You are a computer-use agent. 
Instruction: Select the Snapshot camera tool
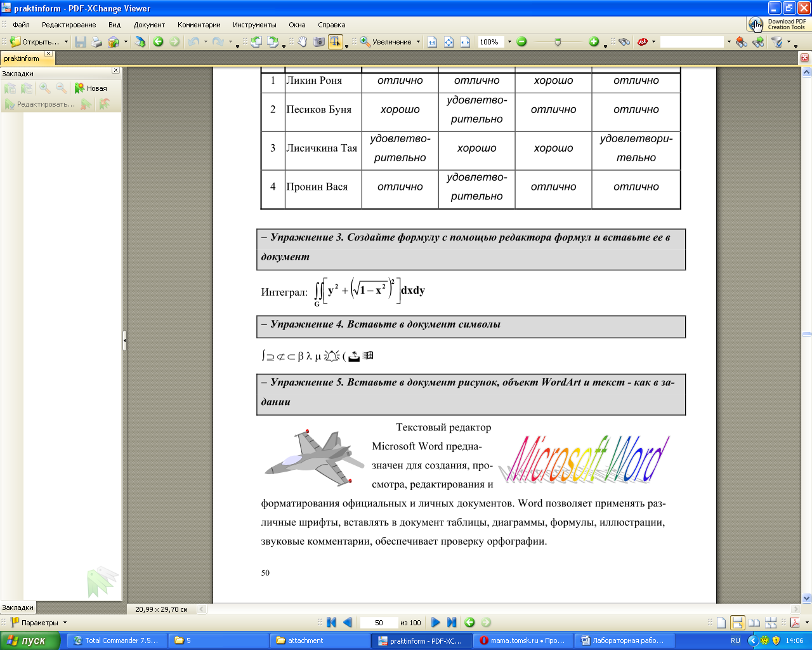319,42
